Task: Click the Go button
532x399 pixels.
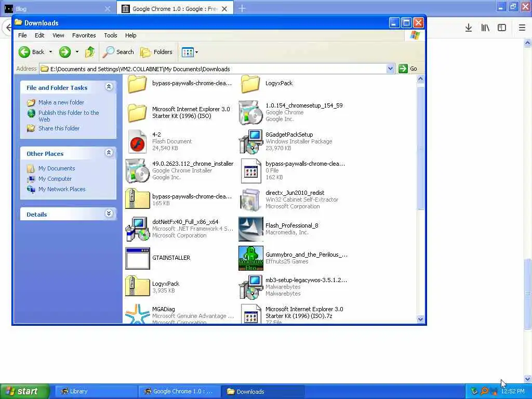Action: point(408,69)
